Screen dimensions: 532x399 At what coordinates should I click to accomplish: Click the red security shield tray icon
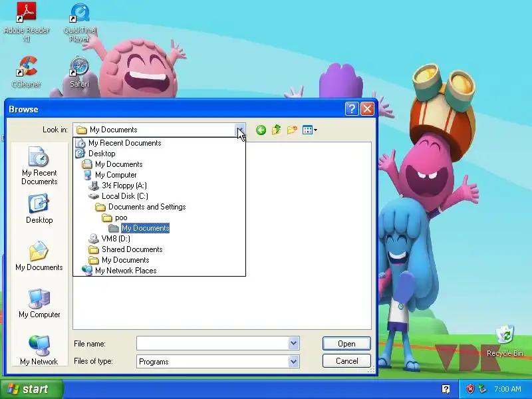pyautogui.click(x=470, y=389)
